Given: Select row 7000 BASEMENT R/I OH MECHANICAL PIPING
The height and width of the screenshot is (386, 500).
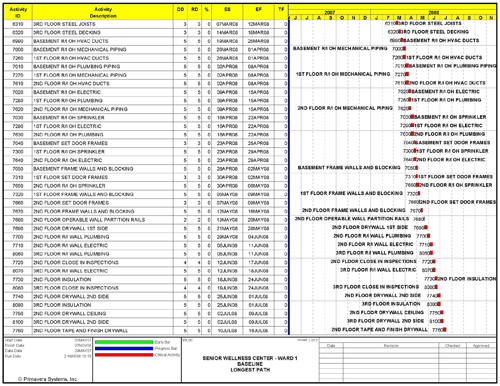Looking at the screenshot, I should (146, 49).
